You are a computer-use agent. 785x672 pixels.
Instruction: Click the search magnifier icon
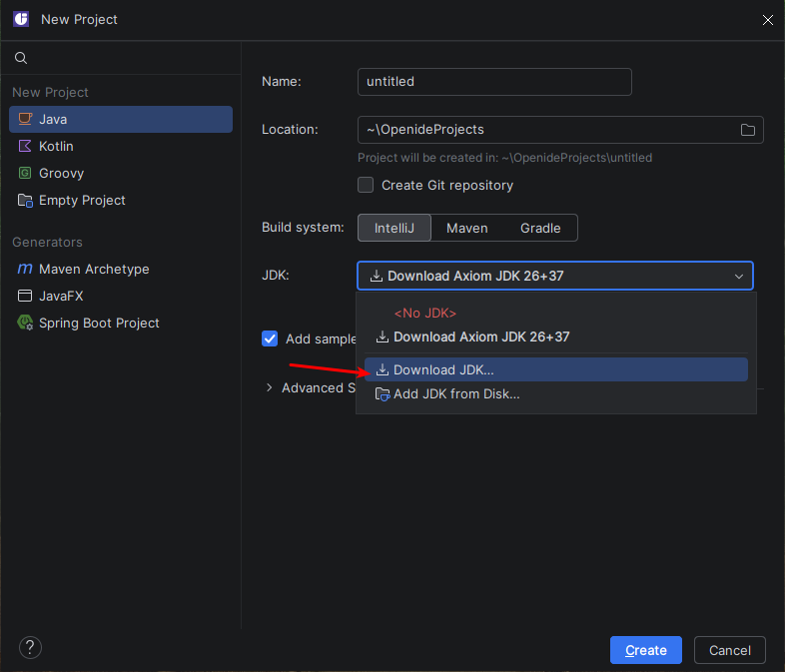point(21,58)
